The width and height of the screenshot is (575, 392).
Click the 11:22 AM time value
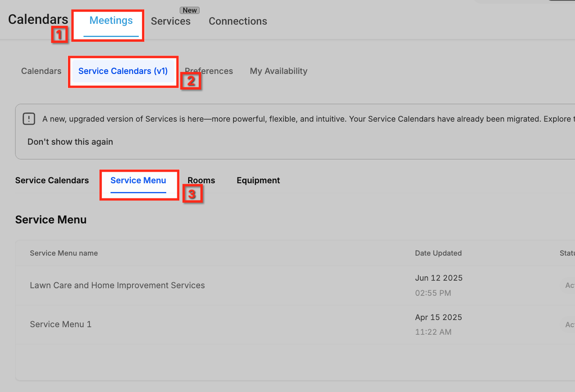tap(433, 332)
